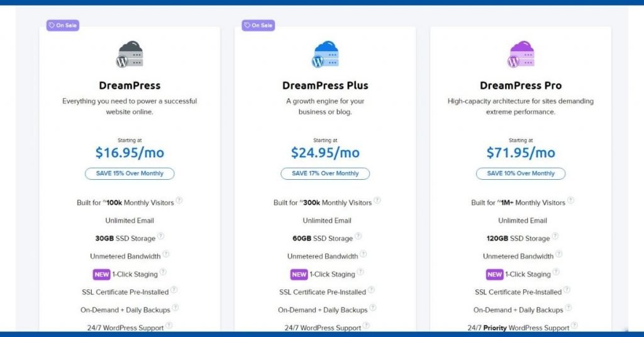
Task: Click the 'Built for ~300k Monthly Visitors' text
Action: click(x=323, y=203)
